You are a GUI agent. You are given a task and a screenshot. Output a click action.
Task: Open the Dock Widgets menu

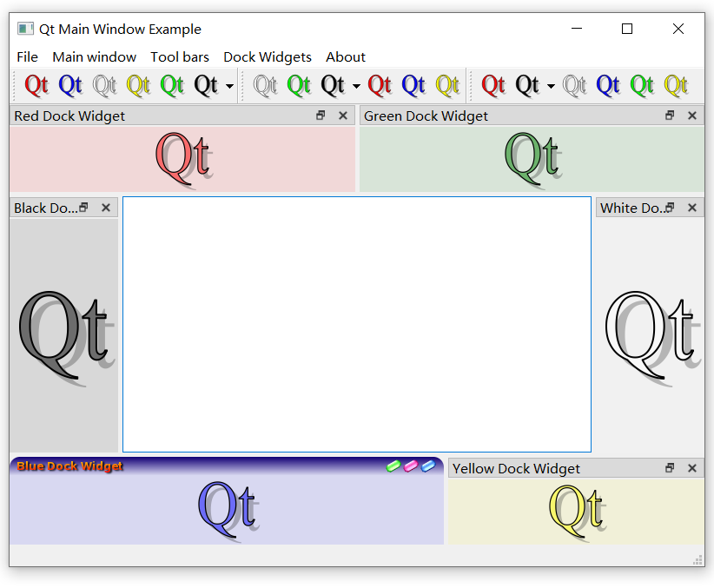268,57
